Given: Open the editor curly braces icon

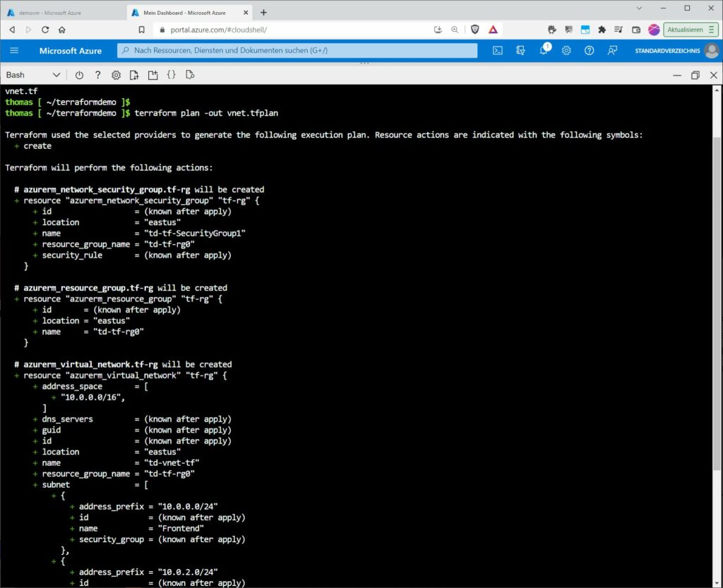Looking at the screenshot, I should tap(171, 75).
